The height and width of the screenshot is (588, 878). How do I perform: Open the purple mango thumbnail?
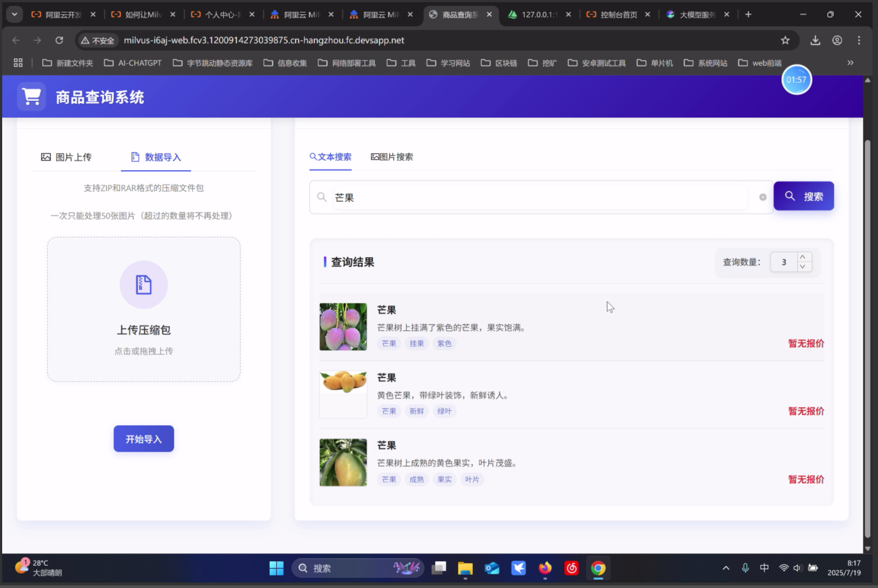[343, 327]
